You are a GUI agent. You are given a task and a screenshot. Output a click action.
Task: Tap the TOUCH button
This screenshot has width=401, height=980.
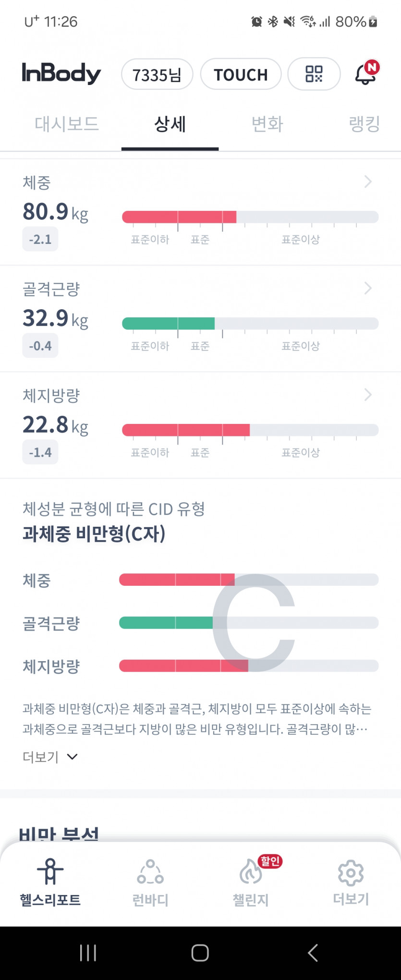pyautogui.click(x=241, y=74)
